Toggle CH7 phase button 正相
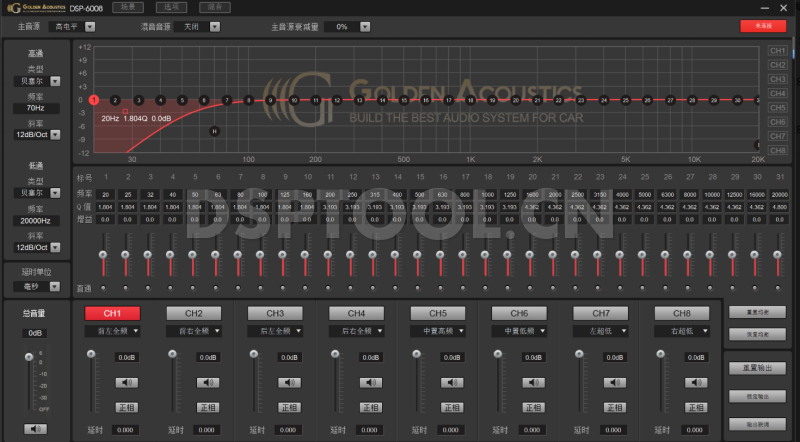The height and width of the screenshot is (442, 800). click(615, 407)
